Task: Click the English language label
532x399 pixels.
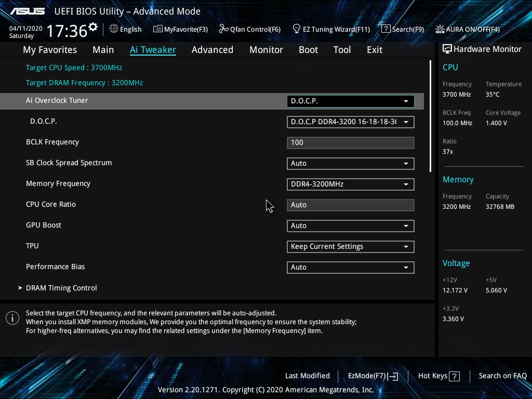Action: pyautogui.click(x=130, y=29)
